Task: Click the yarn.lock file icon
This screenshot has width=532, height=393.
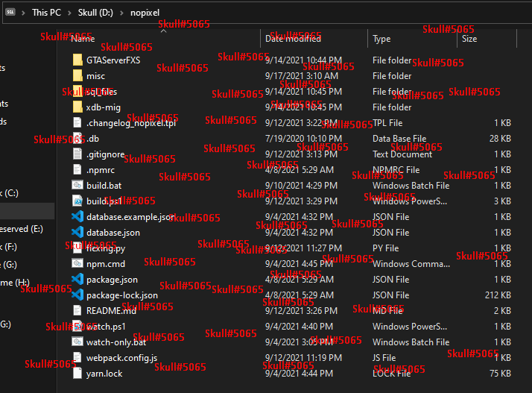Action: (77, 373)
